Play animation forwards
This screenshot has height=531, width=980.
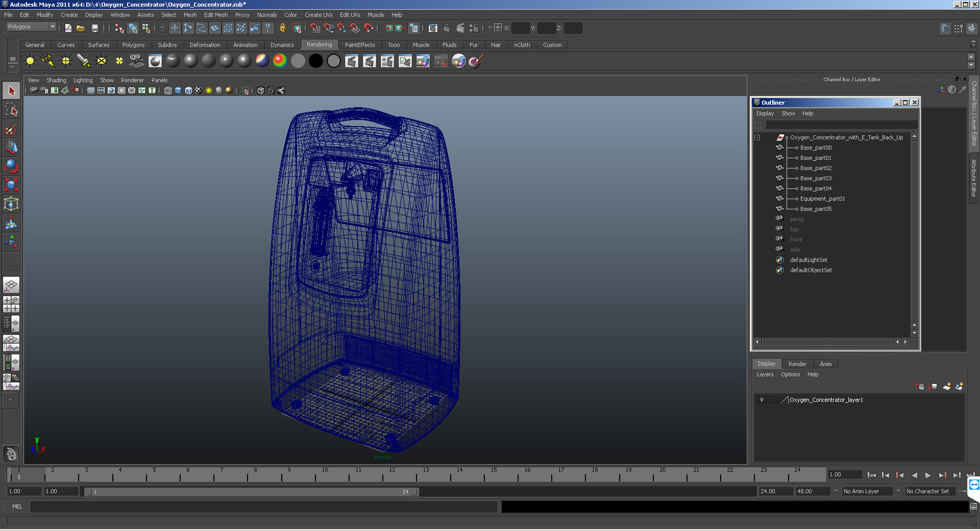pyautogui.click(x=928, y=475)
